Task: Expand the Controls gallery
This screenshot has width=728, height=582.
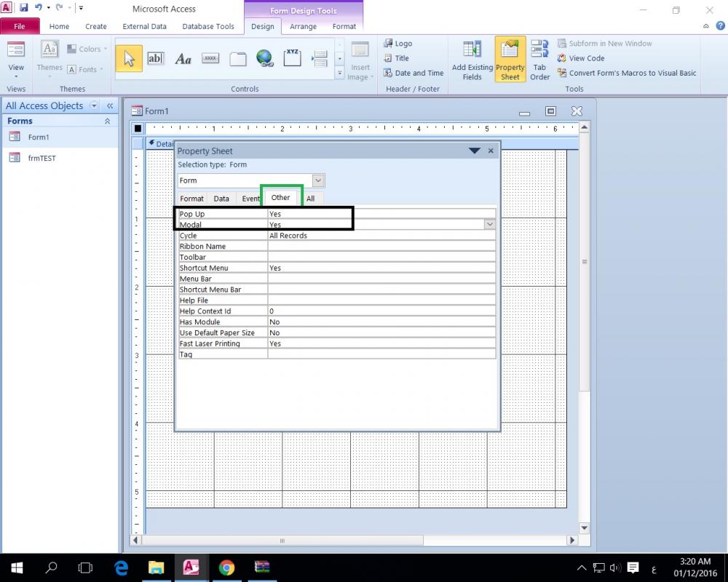Action: [x=339, y=73]
